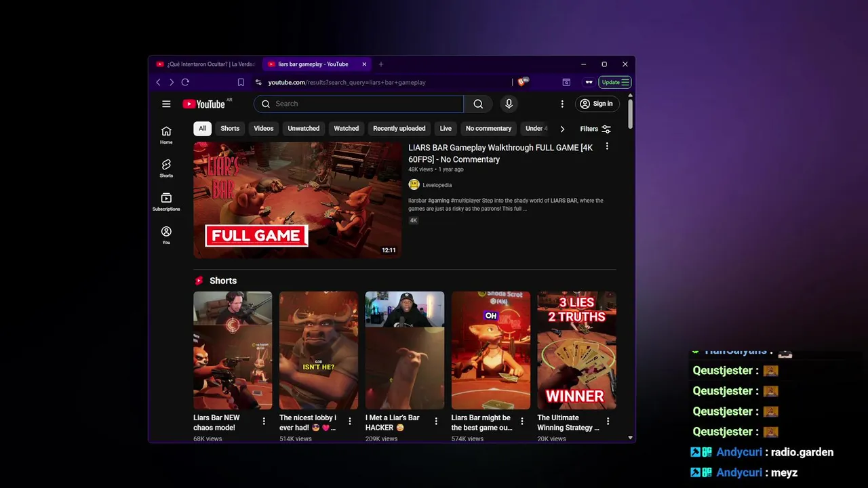Reload the page with refresh icon

[x=185, y=82]
